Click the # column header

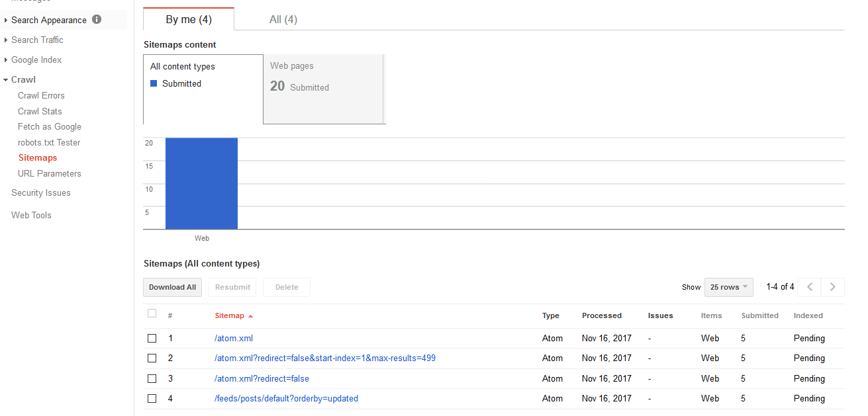pyautogui.click(x=170, y=316)
